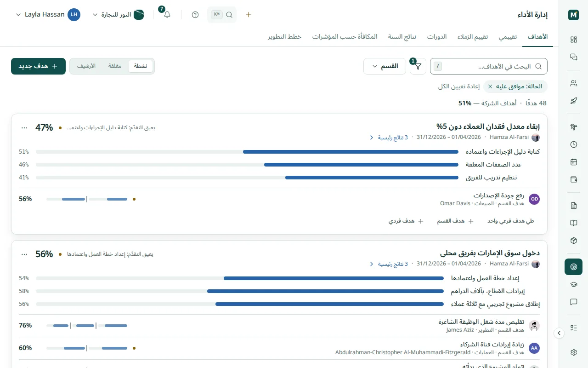Open three-dots menu on 56% goal card
This screenshot has width=588, height=368.
(24, 254)
